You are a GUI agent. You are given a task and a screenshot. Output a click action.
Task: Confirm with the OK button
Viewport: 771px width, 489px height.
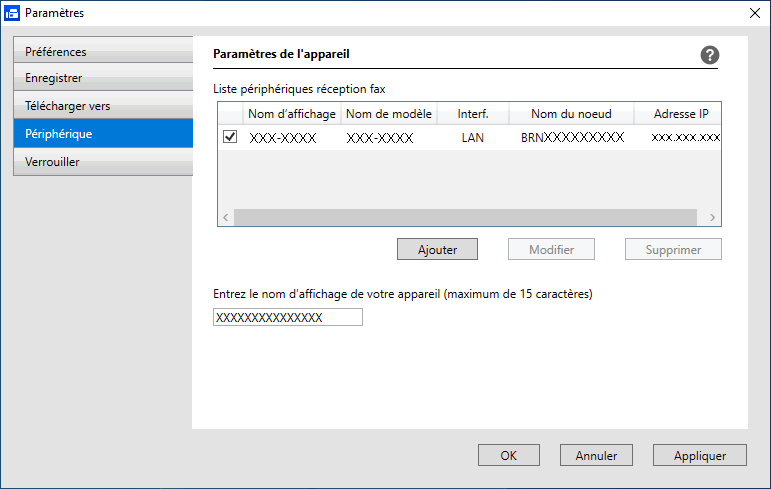pyautogui.click(x=508, y=456)
